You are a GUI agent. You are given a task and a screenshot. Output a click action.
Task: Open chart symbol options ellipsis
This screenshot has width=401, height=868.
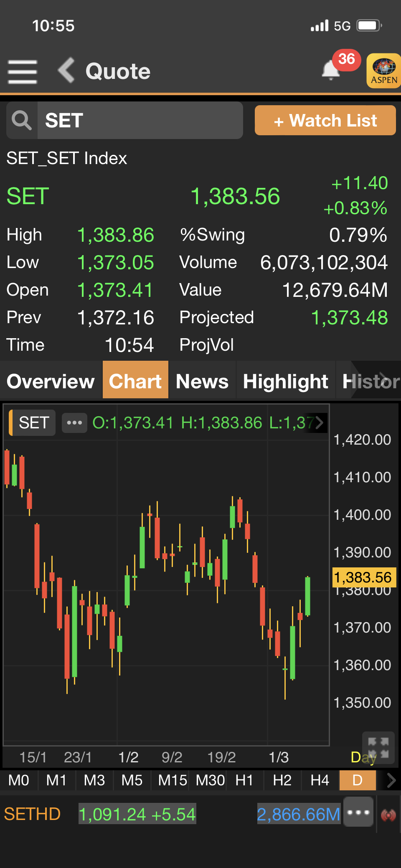(x=74, y=423)
